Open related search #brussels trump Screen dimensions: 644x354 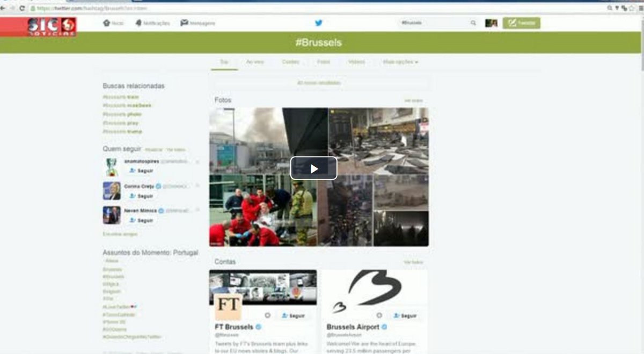point(122,131)
